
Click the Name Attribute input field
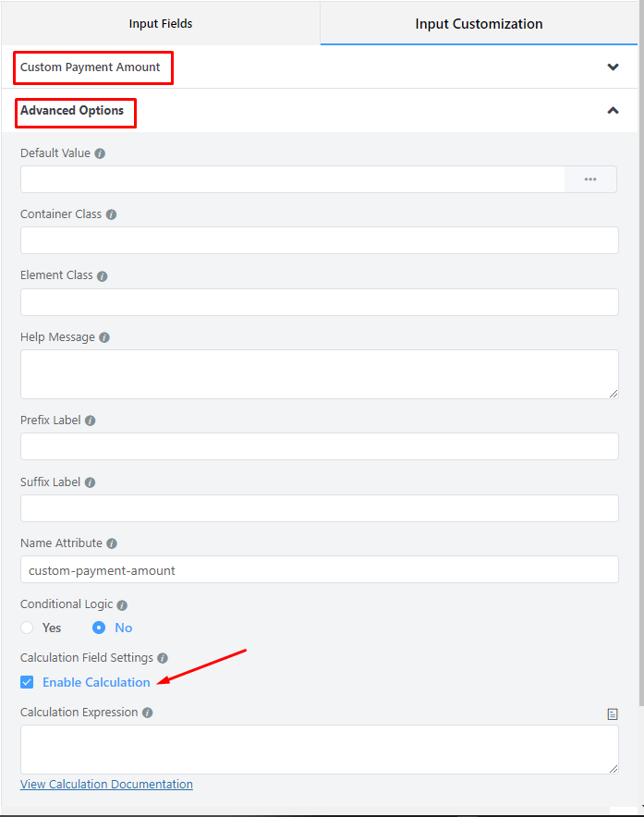tap(319, 569)
